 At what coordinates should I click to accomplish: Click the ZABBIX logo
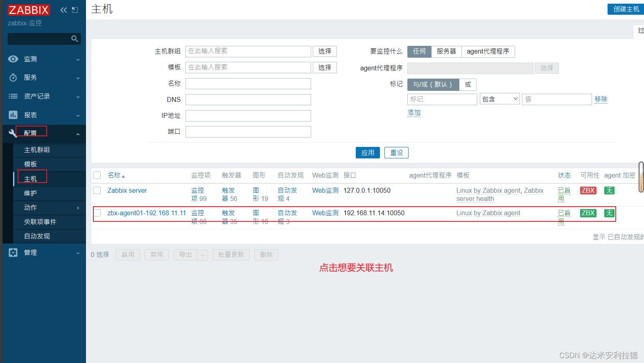[x=29, y=10]
